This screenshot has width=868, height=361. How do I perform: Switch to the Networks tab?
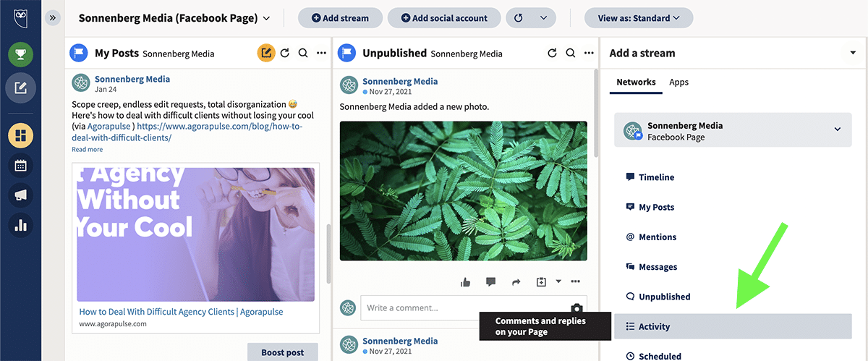tap(636, 82)
